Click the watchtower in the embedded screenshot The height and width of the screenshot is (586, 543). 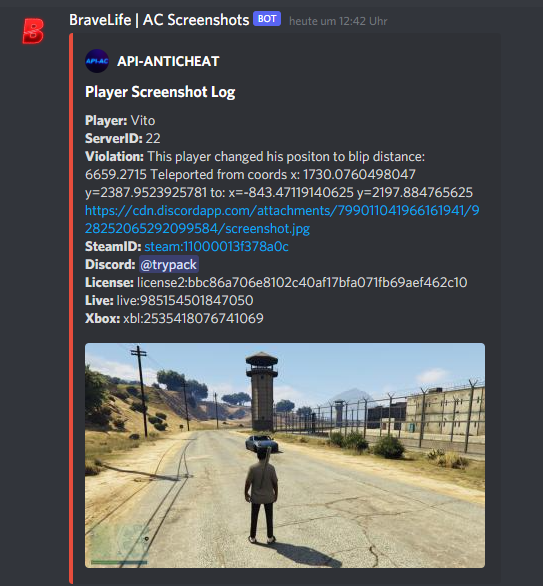(262, 391)
